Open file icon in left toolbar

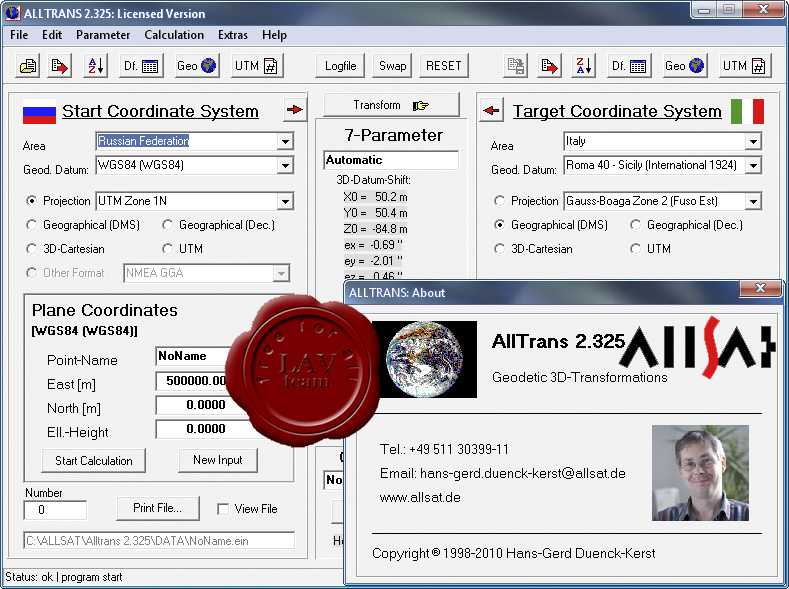tap(28, 66)
